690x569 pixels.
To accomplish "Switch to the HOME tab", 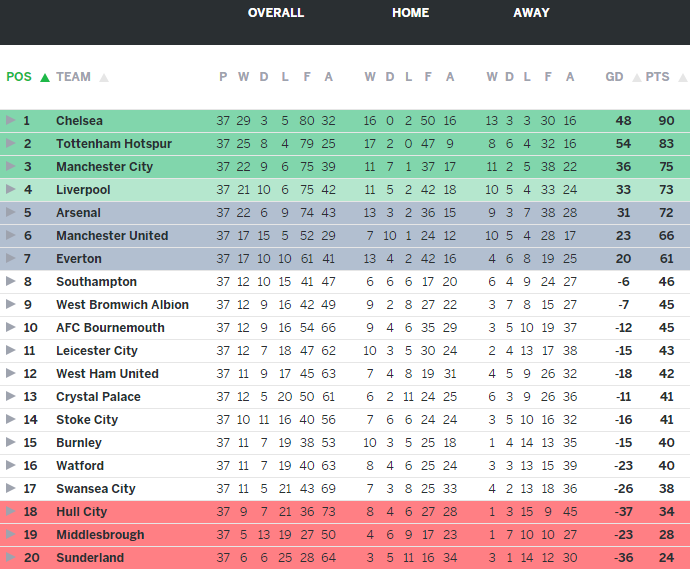I will click(410, 13).
